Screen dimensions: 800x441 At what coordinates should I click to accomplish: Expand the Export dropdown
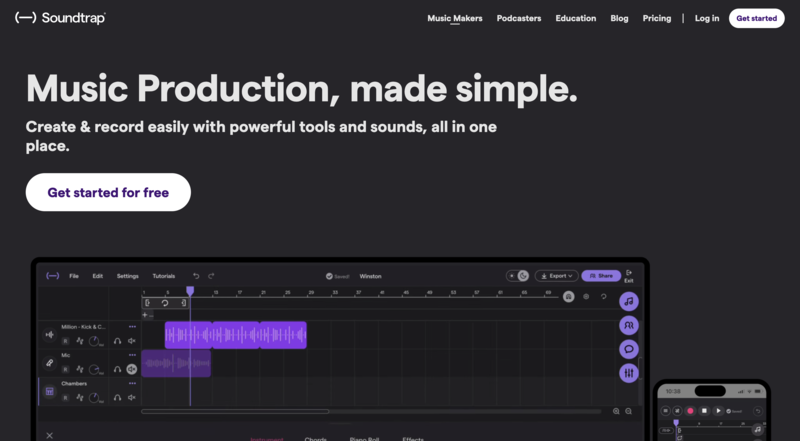(x=556, y=276)
